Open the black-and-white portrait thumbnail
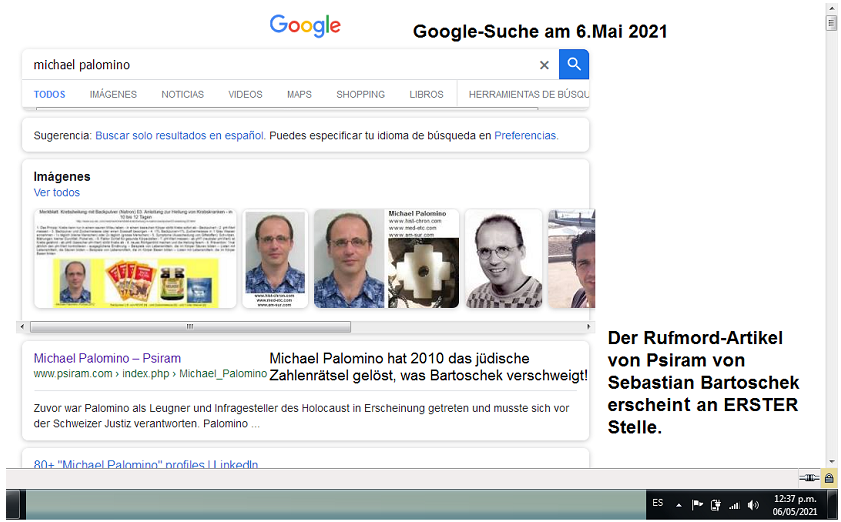This screenshot has width=841, height=522. point(503,258)
